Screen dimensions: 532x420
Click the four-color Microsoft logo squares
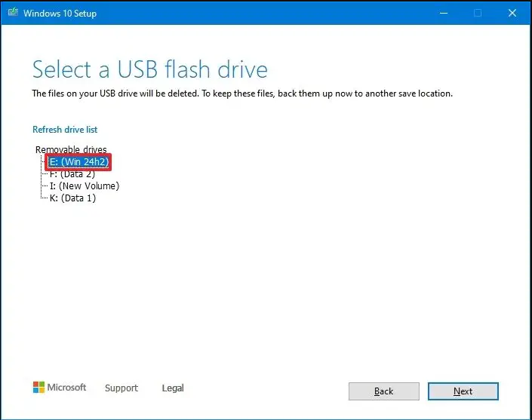click(38, 387)
